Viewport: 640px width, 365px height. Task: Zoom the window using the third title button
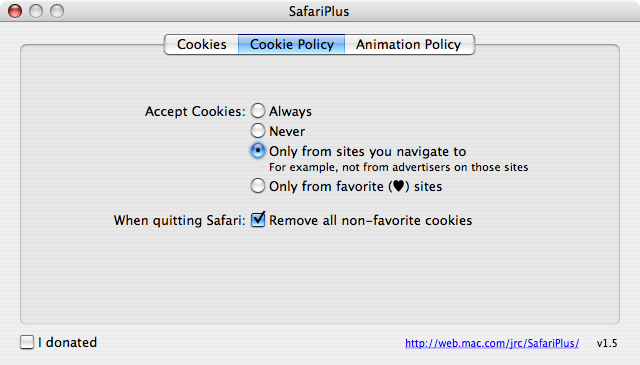[57, 11]
